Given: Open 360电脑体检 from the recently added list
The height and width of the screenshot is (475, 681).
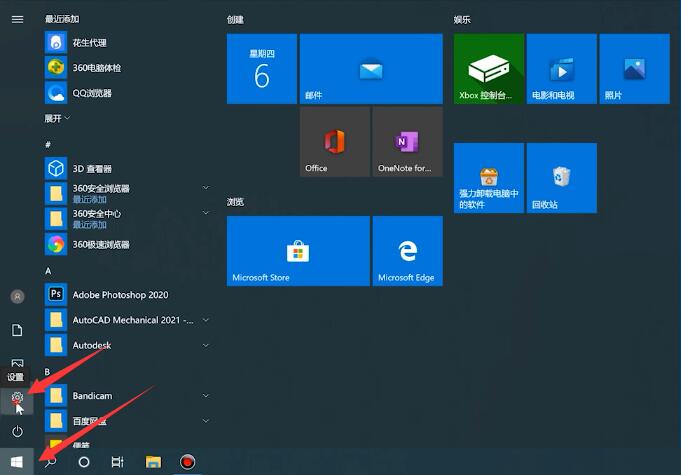Looking at the screenshot, I should pyautogui.click(x=127, y=68).
